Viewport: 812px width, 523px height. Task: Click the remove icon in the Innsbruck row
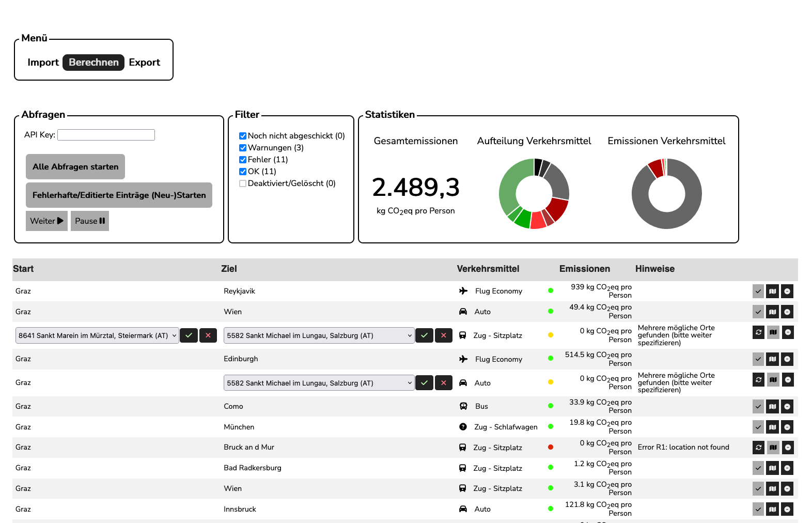pos(787,510)
